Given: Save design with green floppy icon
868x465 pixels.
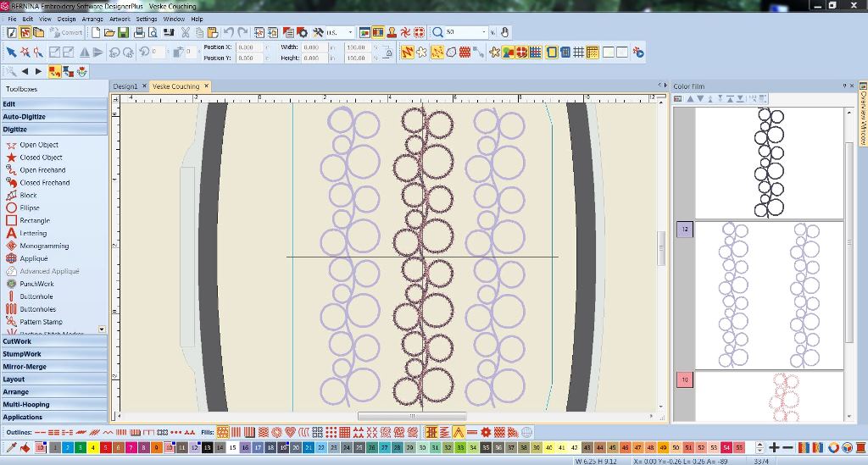Looking at the screenshot, I should tap(124, 33).
